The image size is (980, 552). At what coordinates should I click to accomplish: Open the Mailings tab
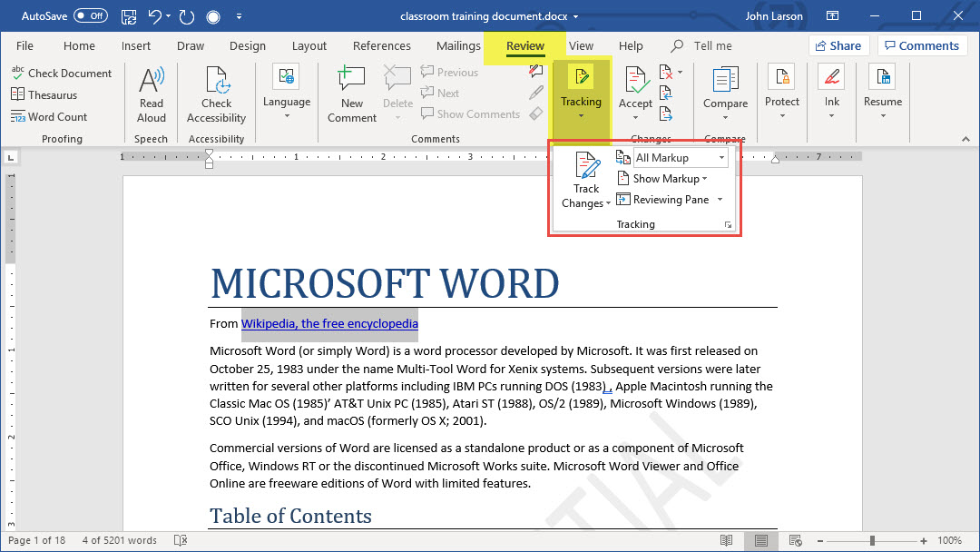[458, 46]
